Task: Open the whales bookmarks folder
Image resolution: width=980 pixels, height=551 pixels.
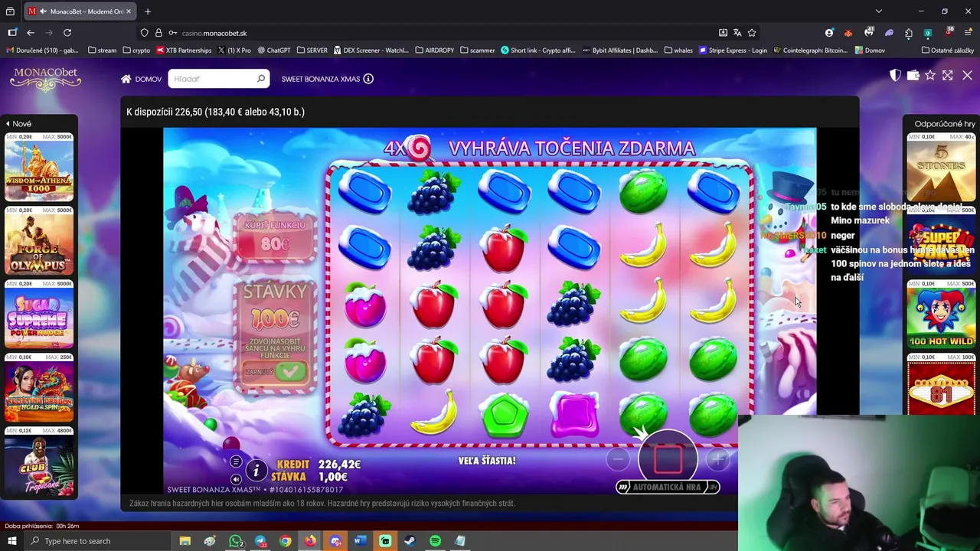Action: pyautogui.click(x=678, y=51)
